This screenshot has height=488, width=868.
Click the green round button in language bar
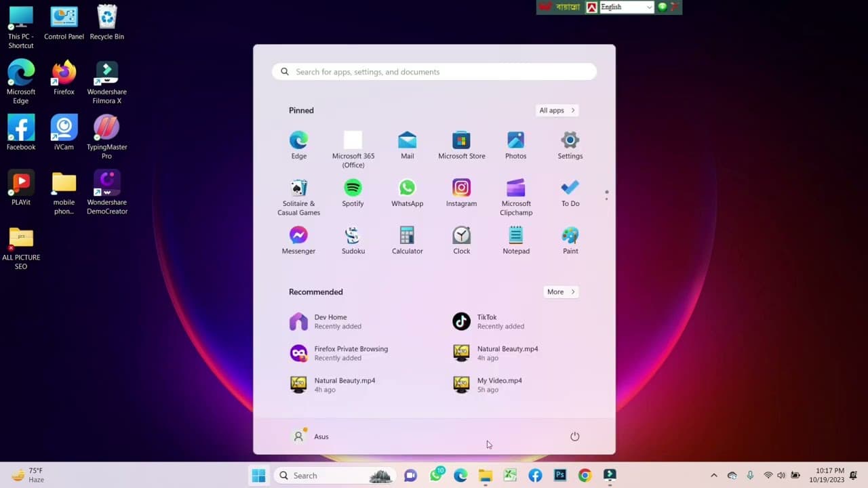(662, 7)
